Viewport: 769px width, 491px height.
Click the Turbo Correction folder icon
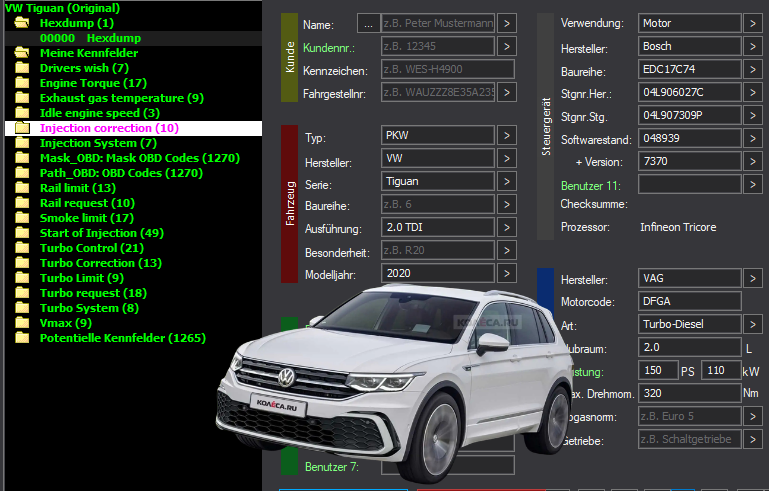pos(22,263)
